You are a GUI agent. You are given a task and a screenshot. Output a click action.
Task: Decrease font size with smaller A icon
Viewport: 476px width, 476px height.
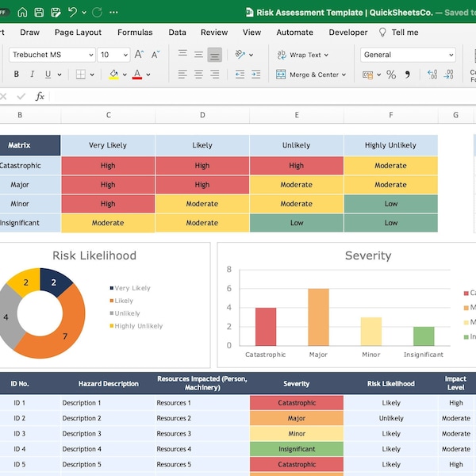[155, 55]
